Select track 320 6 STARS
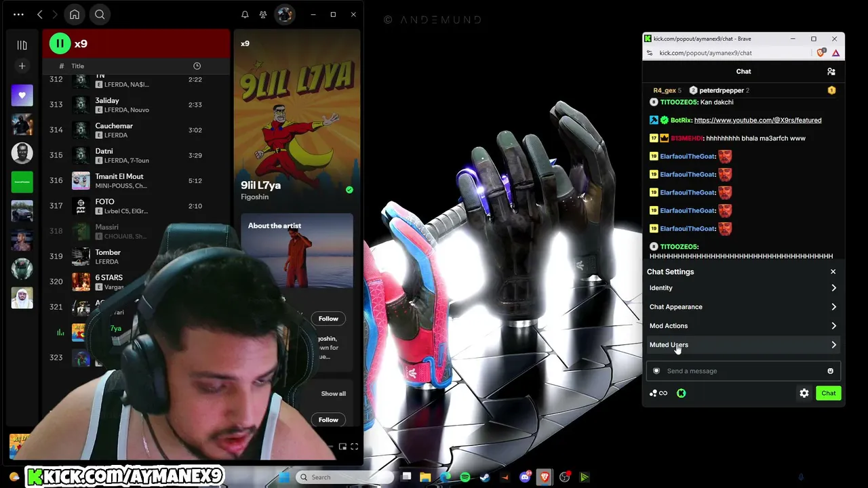868x488 pixels. click(136, 281)
